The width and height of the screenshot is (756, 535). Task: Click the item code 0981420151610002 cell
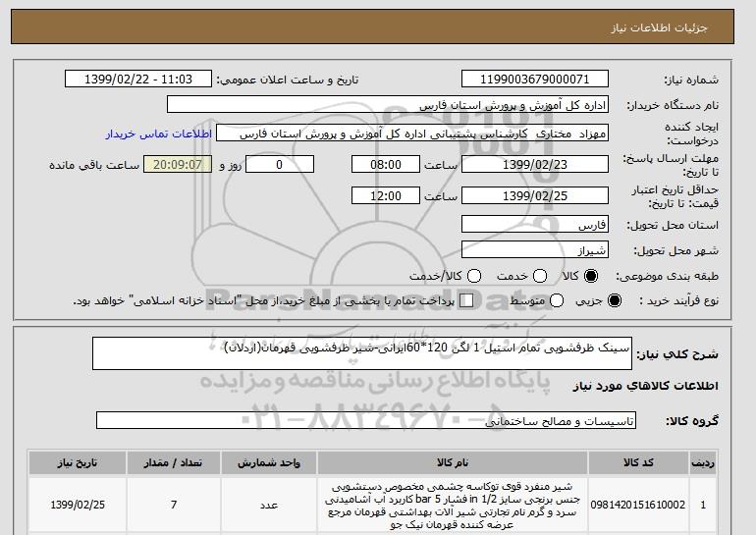[x=638, y=505]
